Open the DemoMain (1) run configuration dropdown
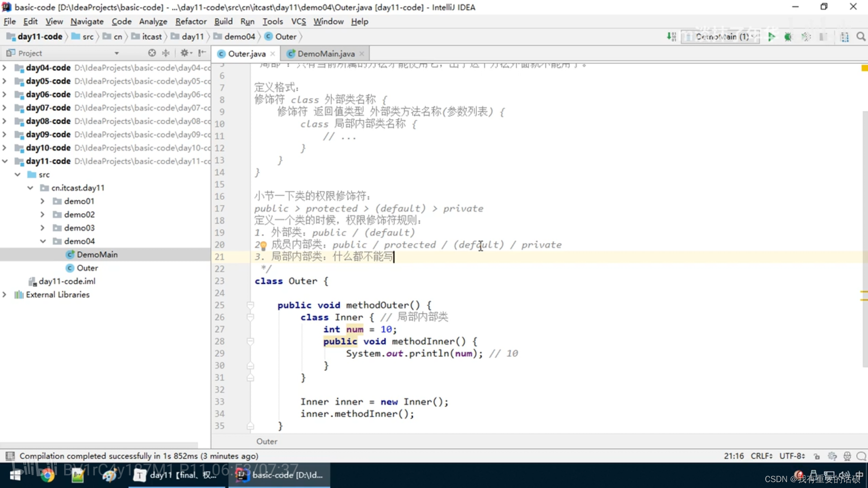 click(721, 37)
